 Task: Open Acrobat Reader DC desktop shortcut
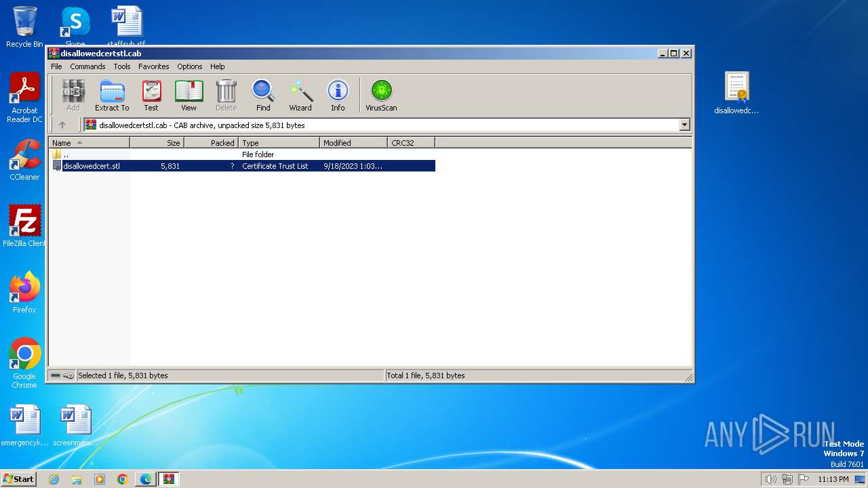tap(24, 98)
